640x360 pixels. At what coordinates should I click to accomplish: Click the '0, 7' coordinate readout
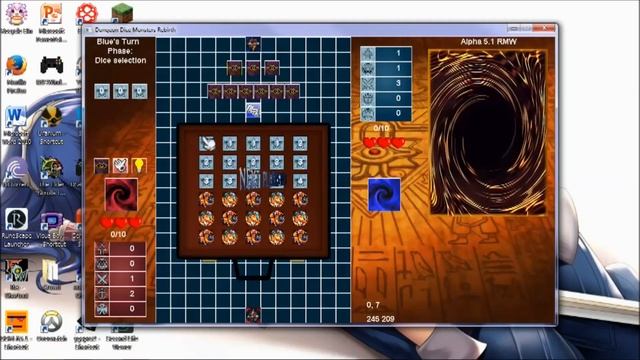click(373, 305)
